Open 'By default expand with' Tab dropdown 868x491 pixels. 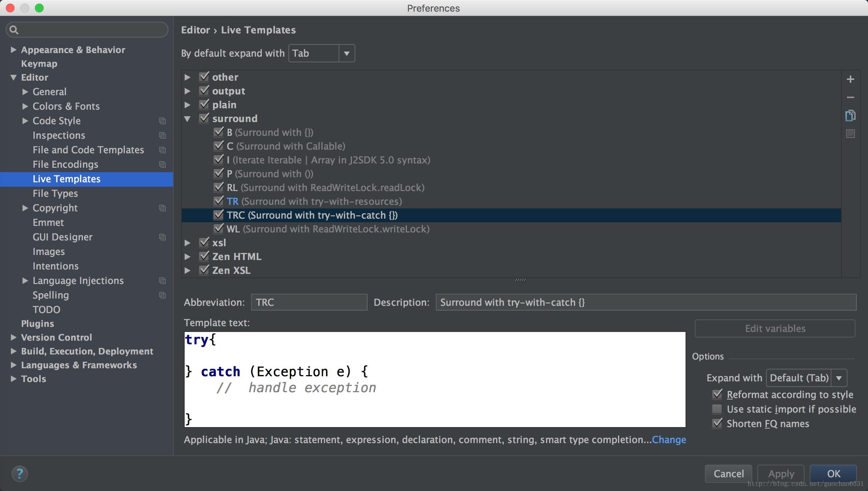pos(322,53)
